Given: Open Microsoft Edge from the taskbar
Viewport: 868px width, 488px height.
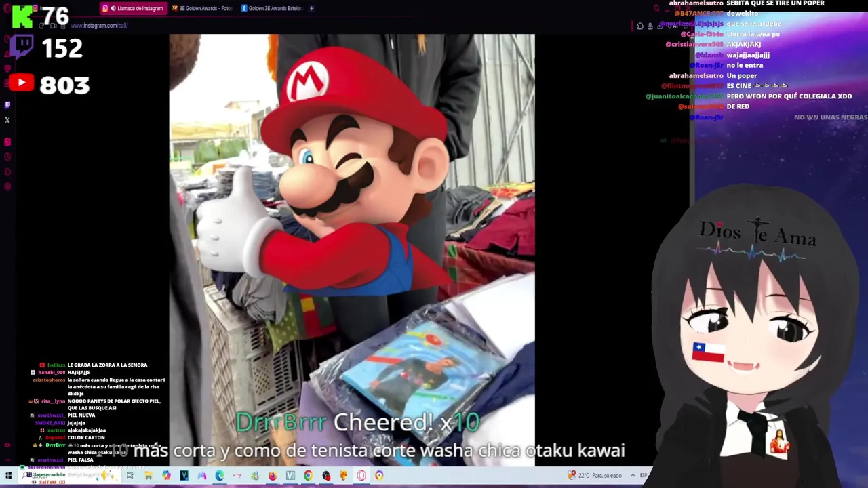Looking at the screenshot, I should (x=219, y=476).
